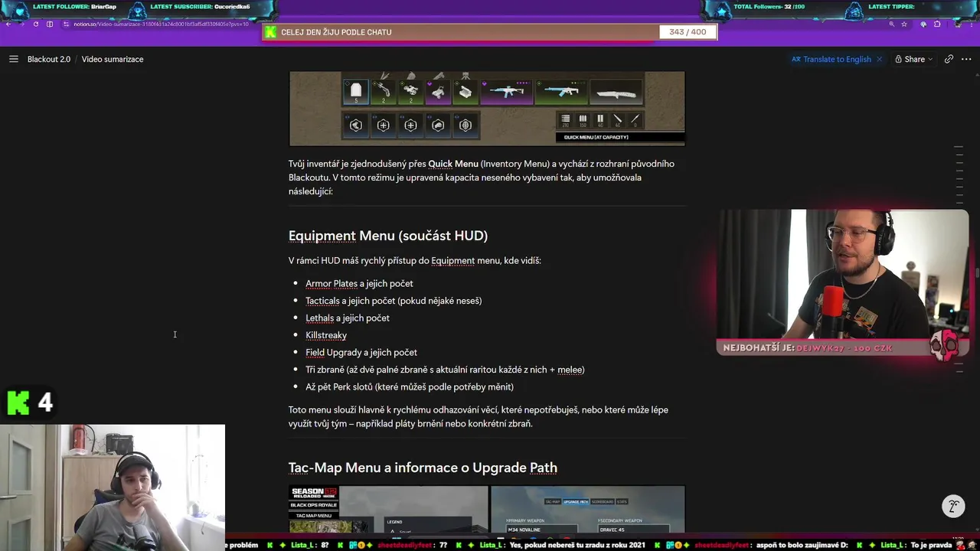This screenshot has height=551, width=980.
Task: Click the browser forward arrow
Action: pyautogui.click(x=22, y=24)
